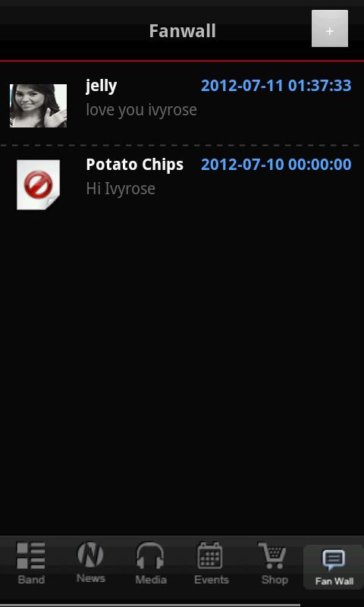Open the Band tab grid icon
364x607 pixels.
click(x=31, y=555)
